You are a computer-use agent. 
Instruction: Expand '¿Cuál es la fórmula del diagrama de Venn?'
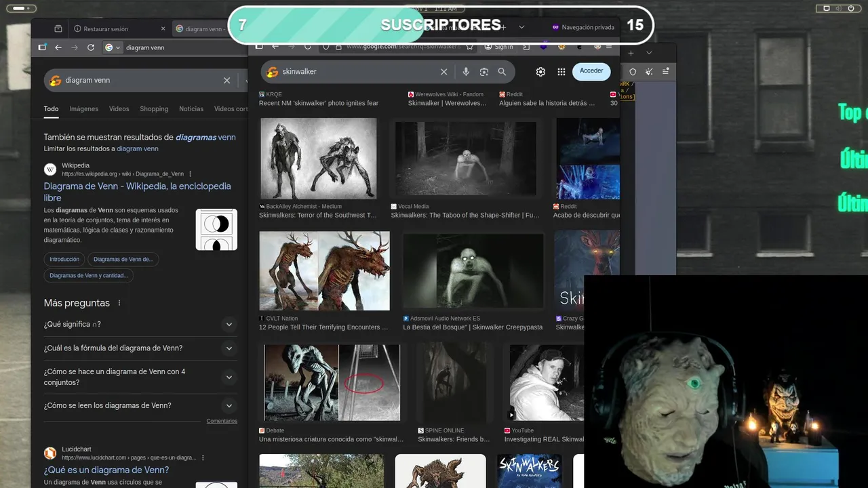click(140, 348)
